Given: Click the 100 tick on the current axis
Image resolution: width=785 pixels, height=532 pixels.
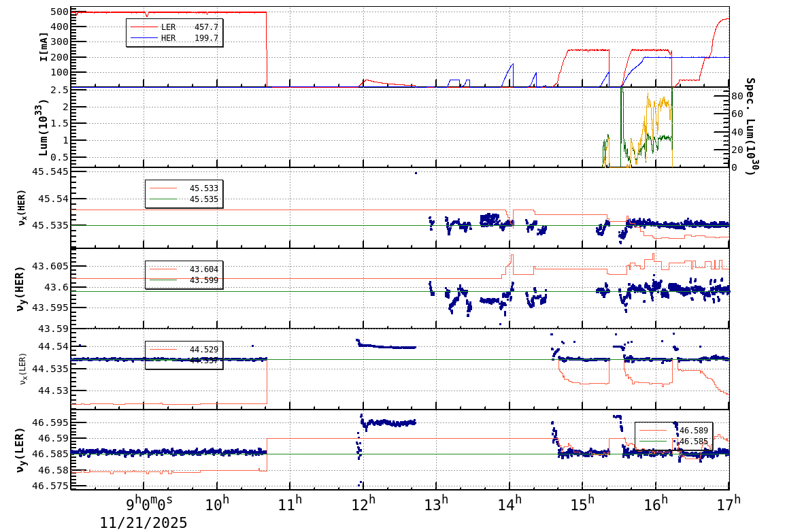Looking at the screenshot, I should (60, 72).
